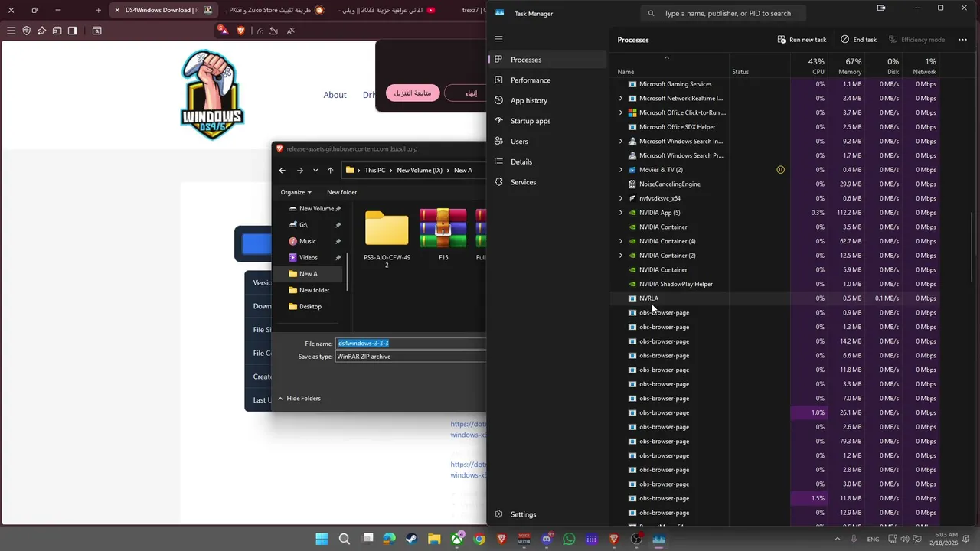Open recent locations dropdown in Save dialog

click(x=315, y=170)
